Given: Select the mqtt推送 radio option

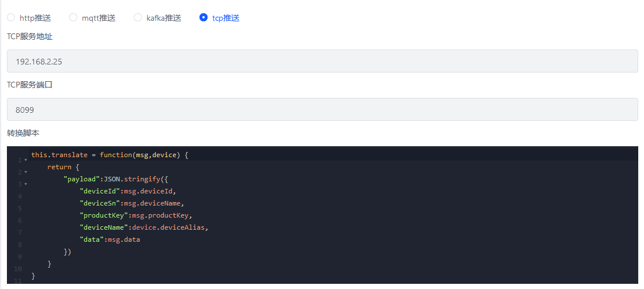Looking at the screenshot, I should coord(73,17).
